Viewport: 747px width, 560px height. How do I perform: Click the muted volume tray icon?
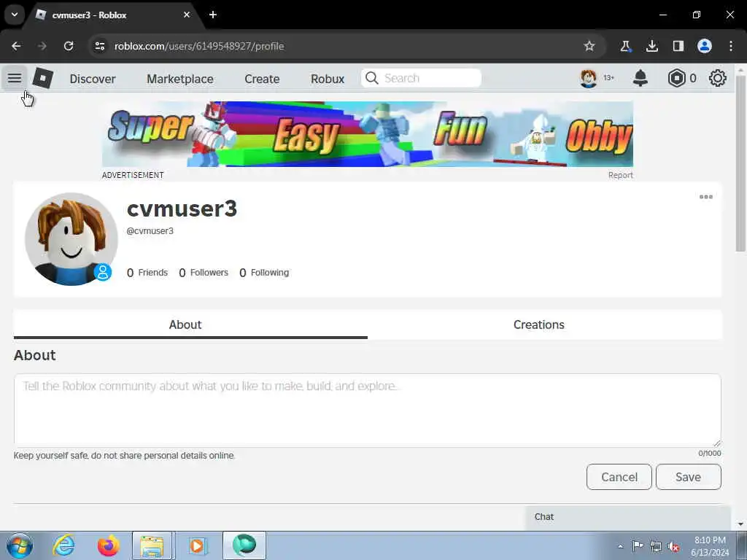click(673, 546)
